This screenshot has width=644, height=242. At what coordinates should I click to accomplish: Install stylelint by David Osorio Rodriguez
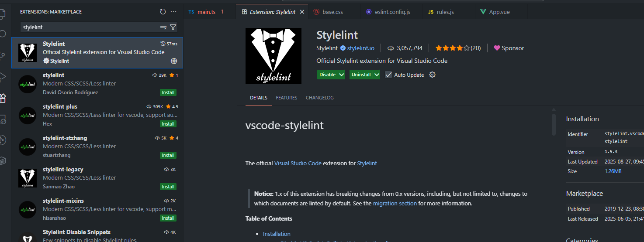(x=168, y=92)
